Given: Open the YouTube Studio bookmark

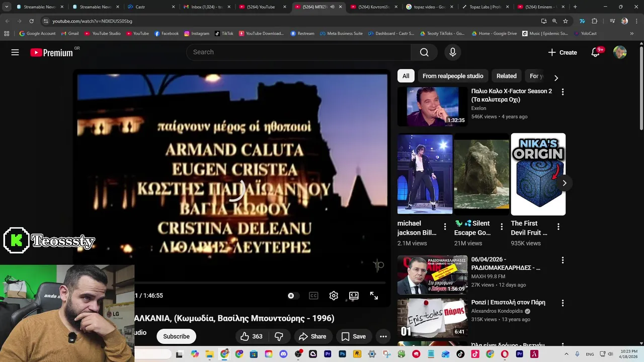Looking at the screenshot, I should click(x=103, y=34).
